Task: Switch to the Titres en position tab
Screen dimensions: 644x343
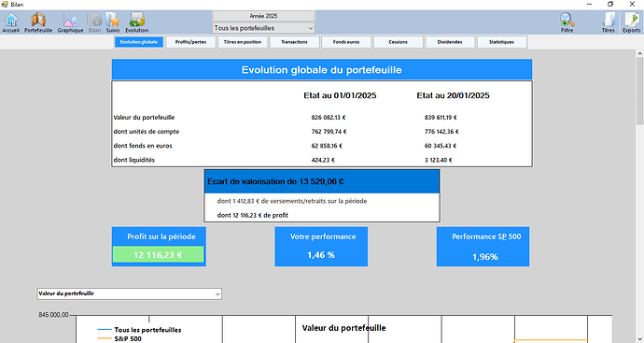Action: click(243, 42)
